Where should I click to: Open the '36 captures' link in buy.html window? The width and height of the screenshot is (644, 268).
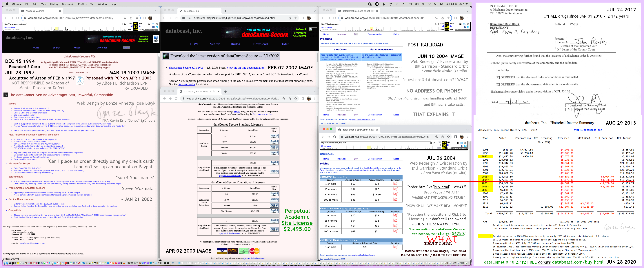[326, 146]
